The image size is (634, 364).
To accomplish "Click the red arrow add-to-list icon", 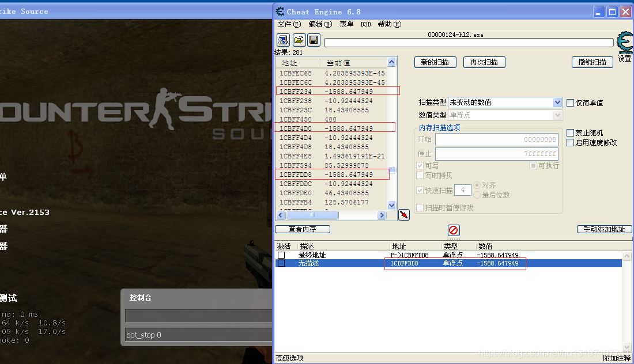I will click(404, 214).
